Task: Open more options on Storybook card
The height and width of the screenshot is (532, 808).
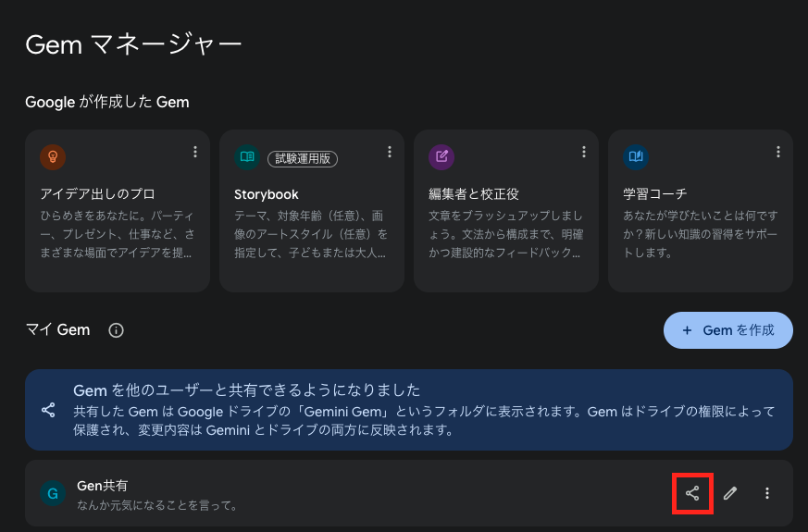Action: coord(390,152)
